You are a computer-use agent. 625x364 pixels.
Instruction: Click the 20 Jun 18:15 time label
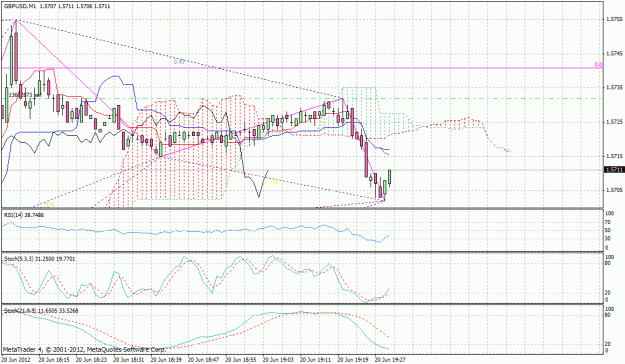(53, 360)
